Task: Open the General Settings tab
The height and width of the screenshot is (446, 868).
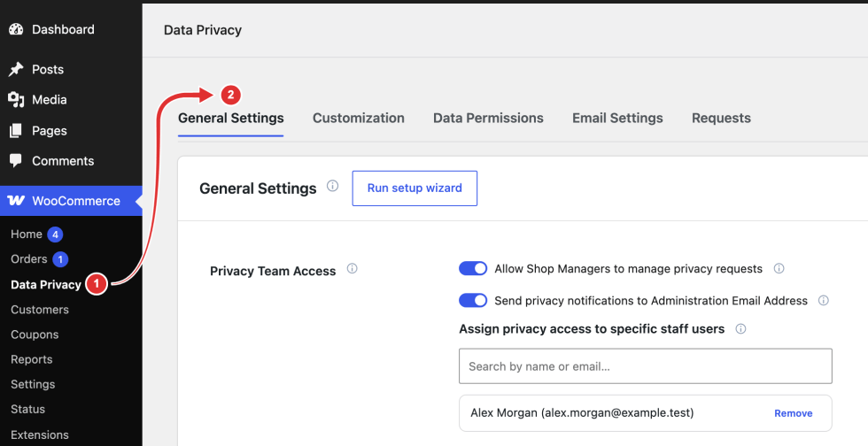Action: pos(231,118)
